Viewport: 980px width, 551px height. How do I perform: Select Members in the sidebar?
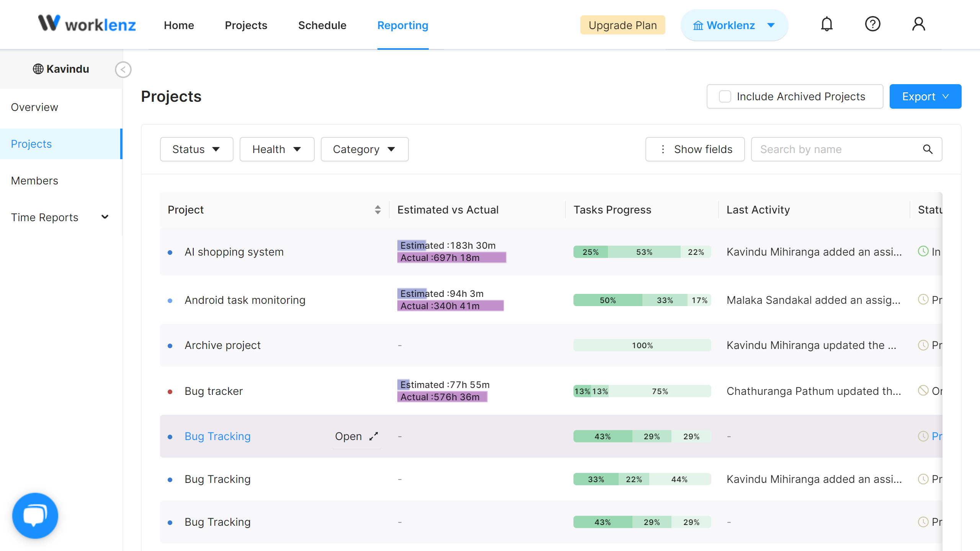[x=34, y=181]
